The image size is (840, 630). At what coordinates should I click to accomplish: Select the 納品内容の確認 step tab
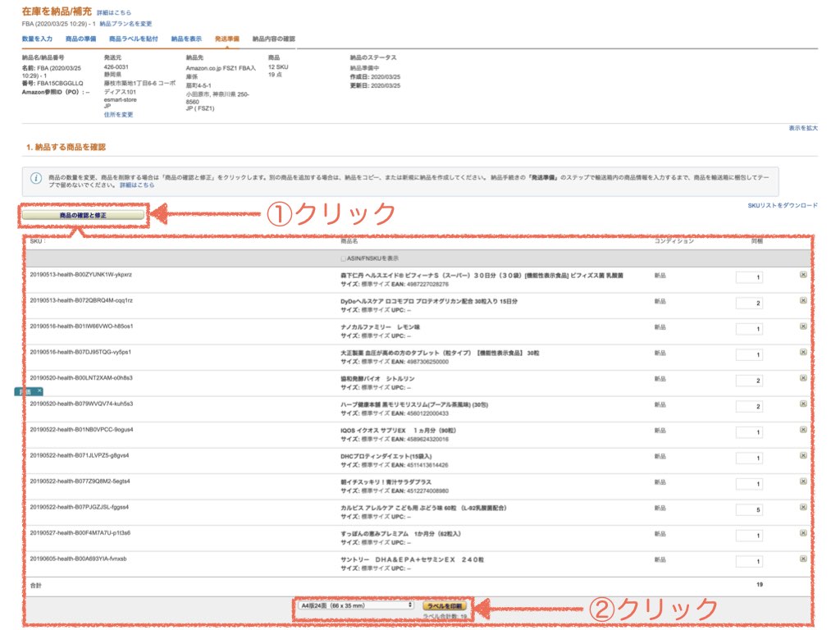[x=274, y=39]
